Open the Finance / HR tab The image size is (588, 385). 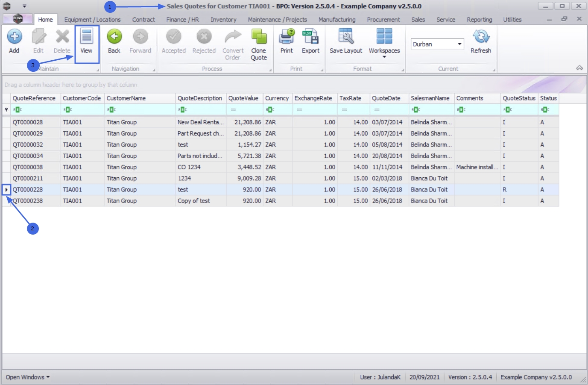click(x=182, y=20)
